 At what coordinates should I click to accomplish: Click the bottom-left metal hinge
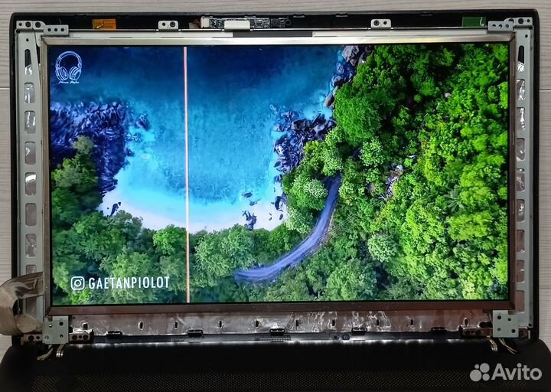tap(55, 329)
